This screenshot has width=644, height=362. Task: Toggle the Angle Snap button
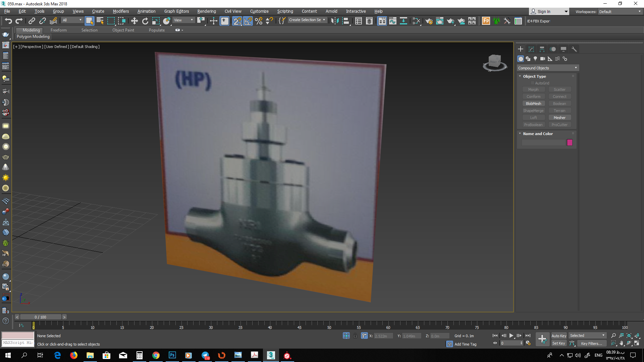tap(248, 21)
